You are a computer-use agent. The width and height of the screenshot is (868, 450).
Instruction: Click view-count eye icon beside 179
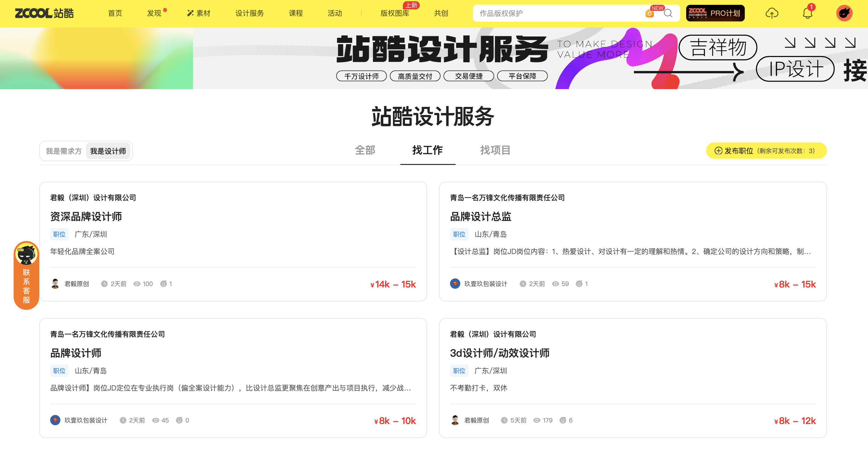[x=537, y=420]
